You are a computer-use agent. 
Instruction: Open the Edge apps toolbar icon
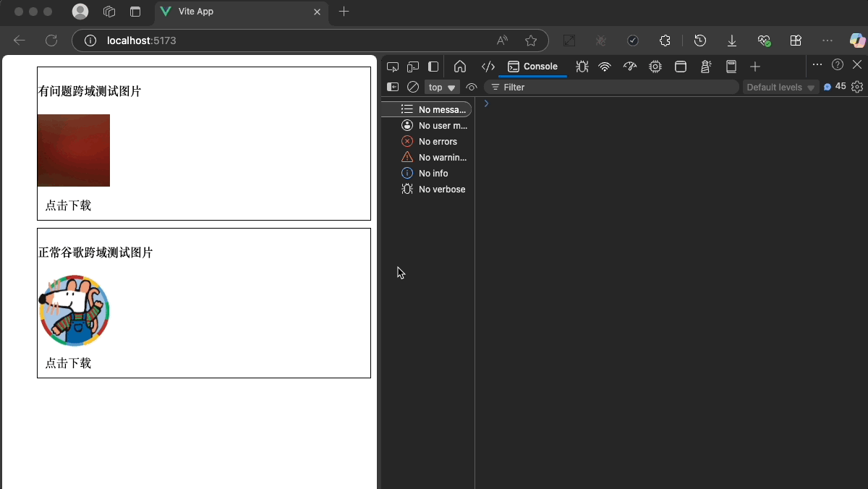[796, 41]
